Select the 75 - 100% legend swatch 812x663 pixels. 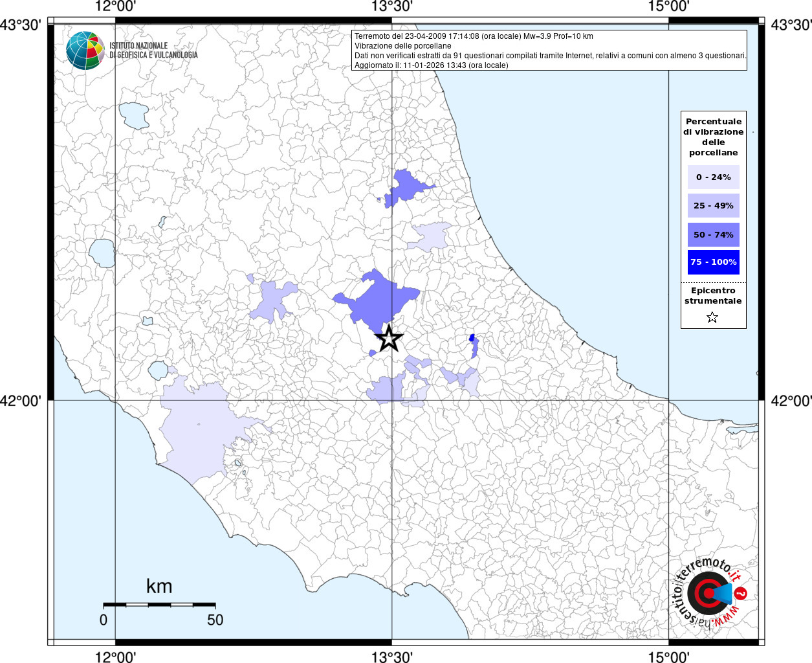tap(713, 262)
